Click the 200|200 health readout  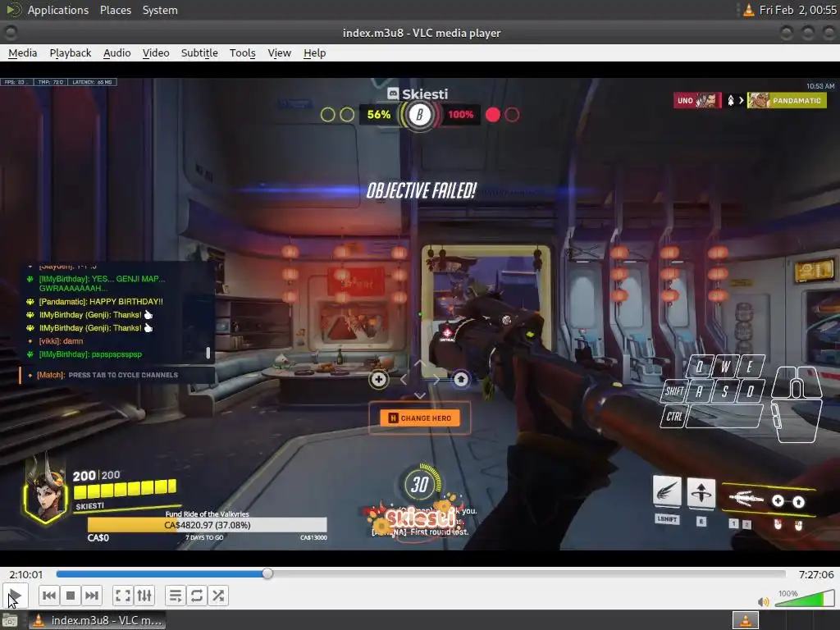(97, 476)
